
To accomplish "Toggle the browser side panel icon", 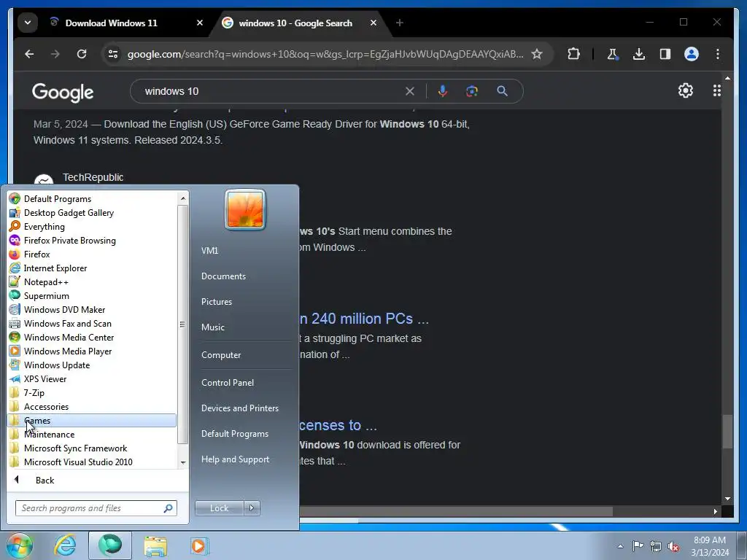I will (x=665, y=54).
